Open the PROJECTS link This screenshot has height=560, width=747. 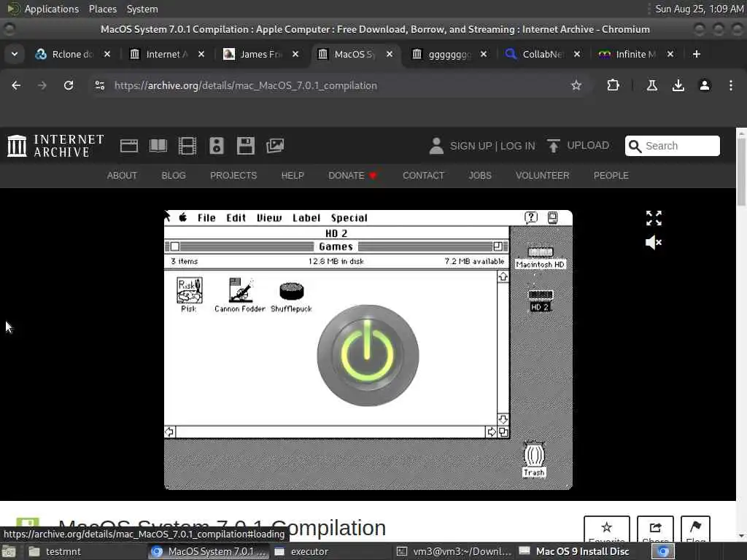coord(233,175)
